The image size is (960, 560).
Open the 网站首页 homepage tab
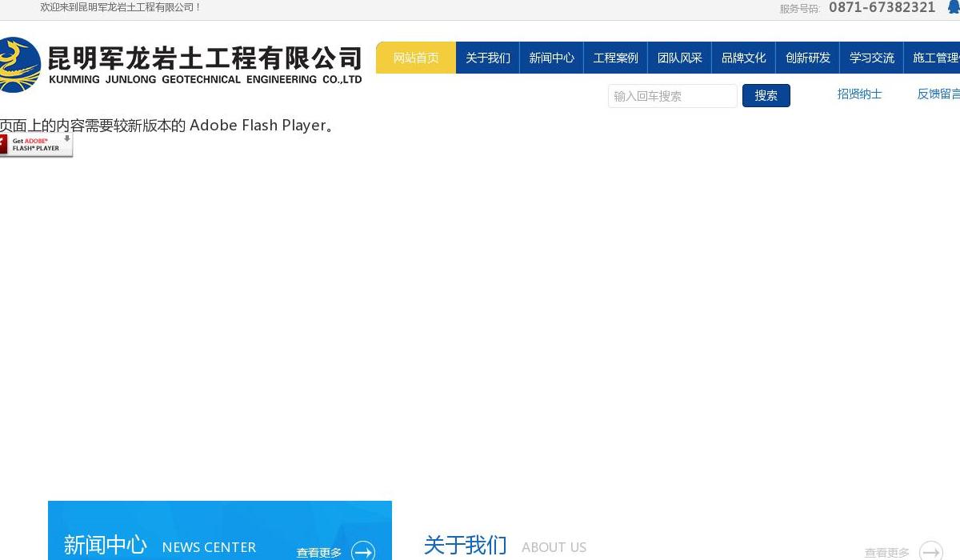click(x=416, y=58)
